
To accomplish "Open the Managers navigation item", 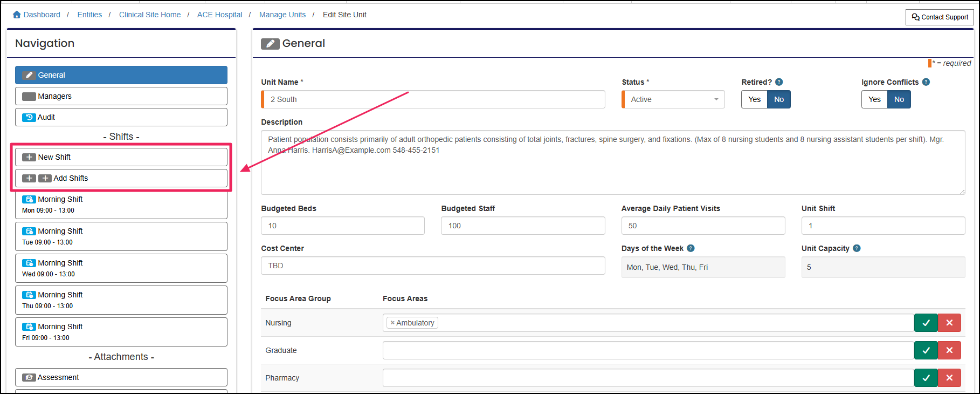I will [x=121, y=96].
